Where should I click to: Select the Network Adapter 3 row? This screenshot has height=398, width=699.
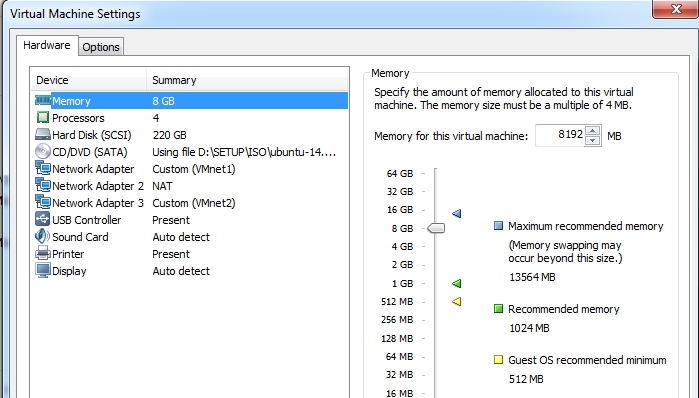pyautogui.click(x=190, y=203)
